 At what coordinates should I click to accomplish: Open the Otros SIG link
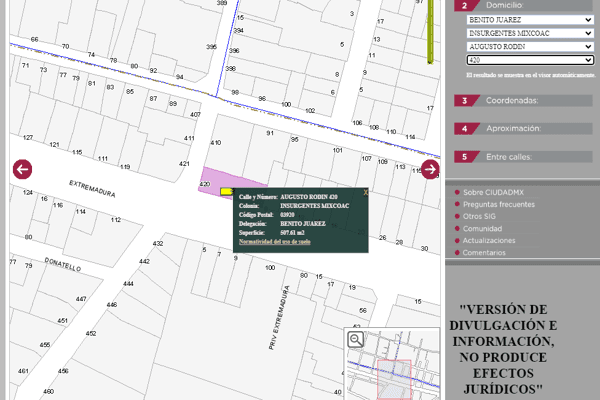481,216
